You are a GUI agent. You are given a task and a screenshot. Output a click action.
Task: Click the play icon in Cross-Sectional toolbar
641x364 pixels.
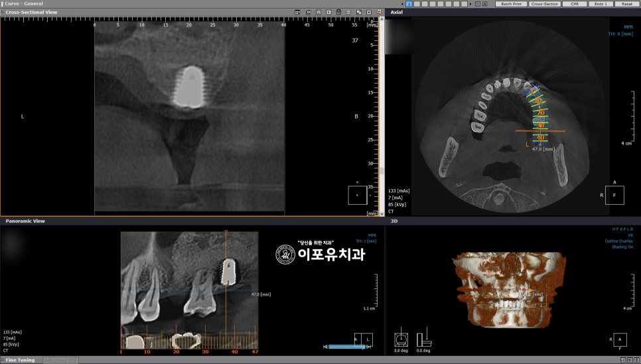pyautogui.click(x=328, y=12)
